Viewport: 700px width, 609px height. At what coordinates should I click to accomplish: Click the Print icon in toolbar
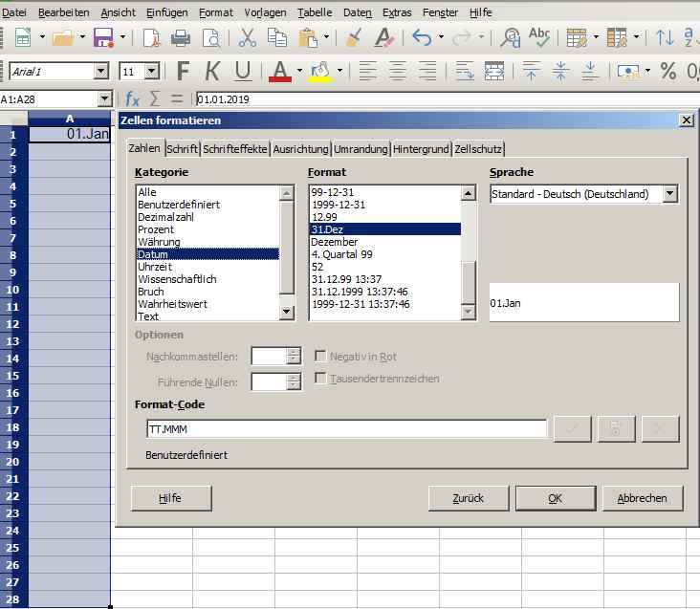pyautogui.click(x=180, y=38)
